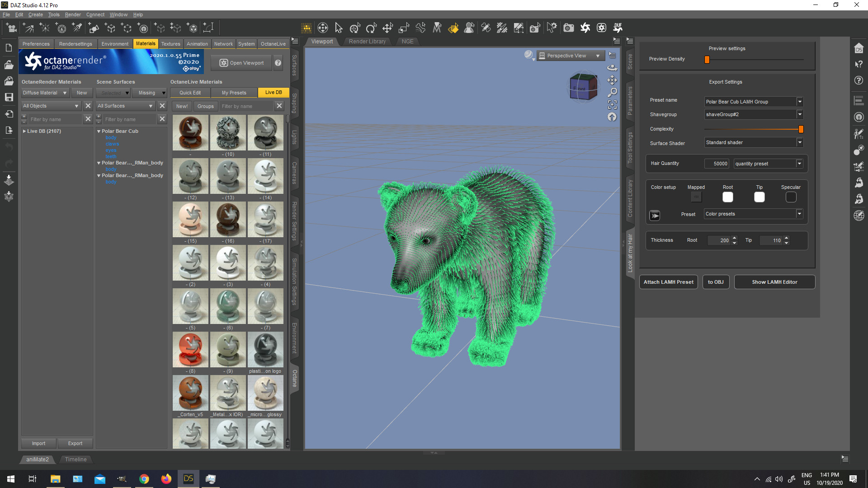Collapse the Polar Bear Cub tree
The width and height of the screenshot is (868, 488).
(x=99, y=131)
